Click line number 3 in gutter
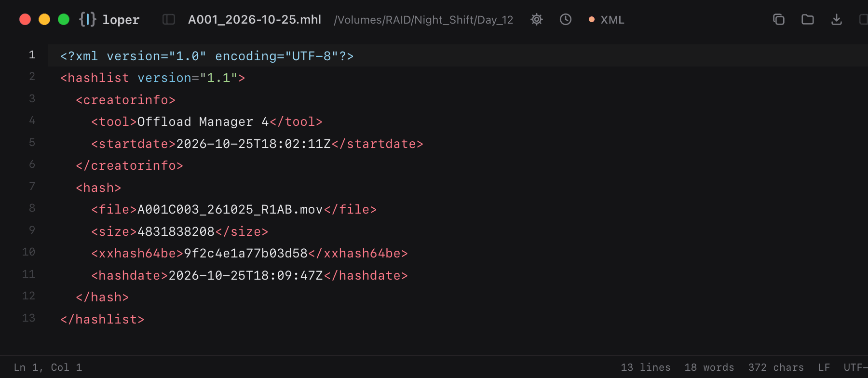The height and width of the screenshot is (378, 868). [32, 98]
